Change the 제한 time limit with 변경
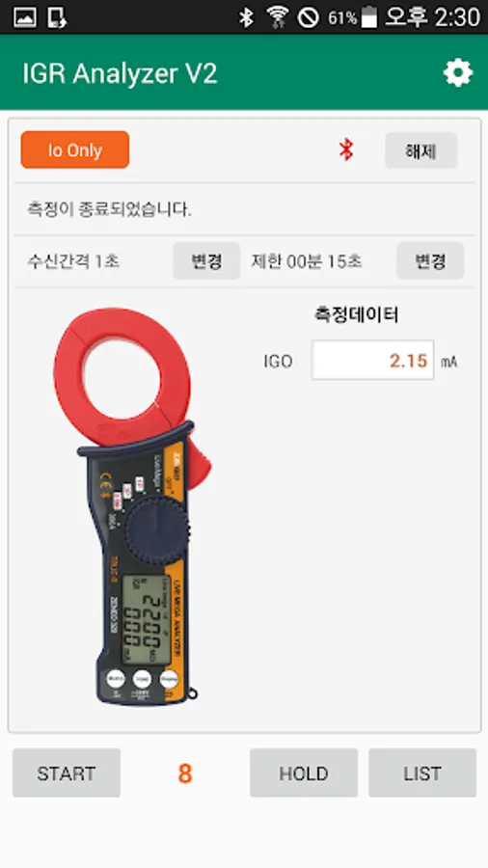 (430, 260)
